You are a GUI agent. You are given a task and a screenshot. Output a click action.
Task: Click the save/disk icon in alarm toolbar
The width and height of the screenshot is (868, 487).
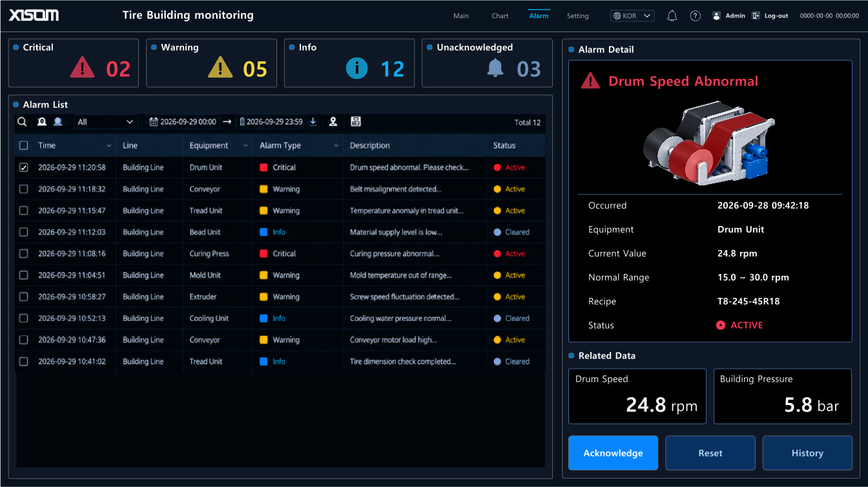coord(356,121)
